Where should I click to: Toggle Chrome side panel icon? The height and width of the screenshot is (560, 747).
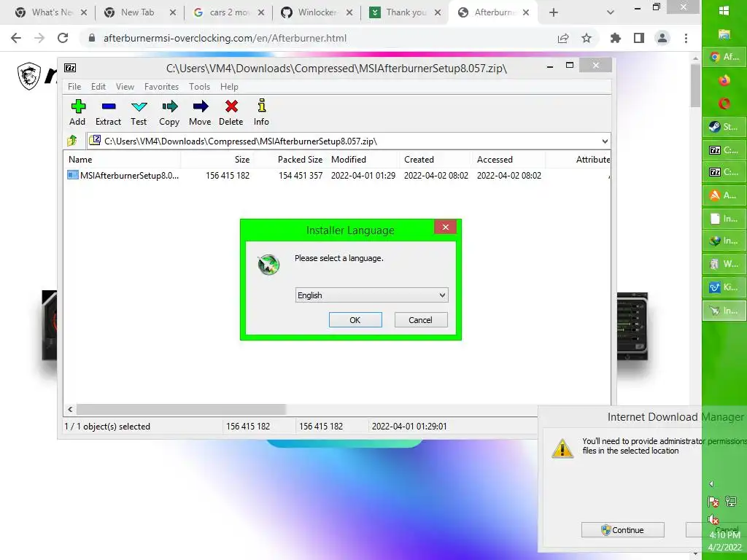click(639, 38)
